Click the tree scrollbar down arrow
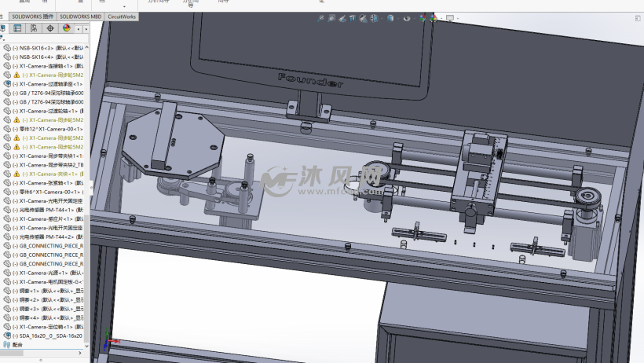The image size is (644, 363). coord(86,346)
